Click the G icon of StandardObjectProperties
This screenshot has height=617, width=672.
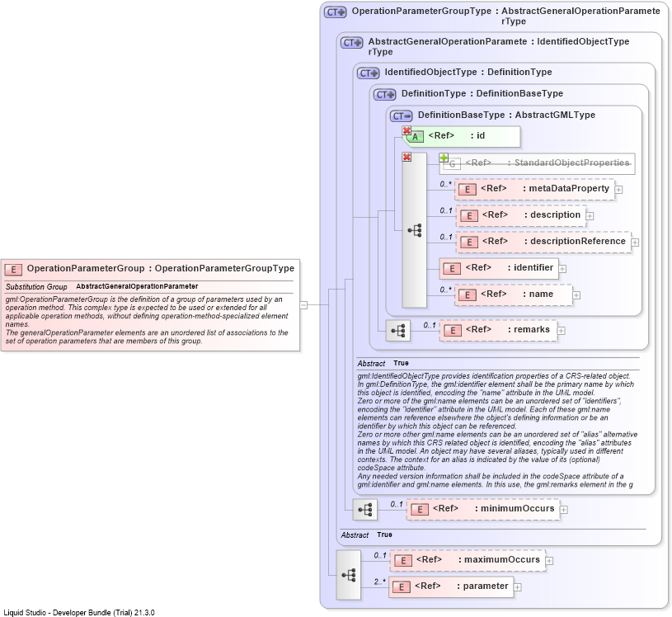pos(452,163)
